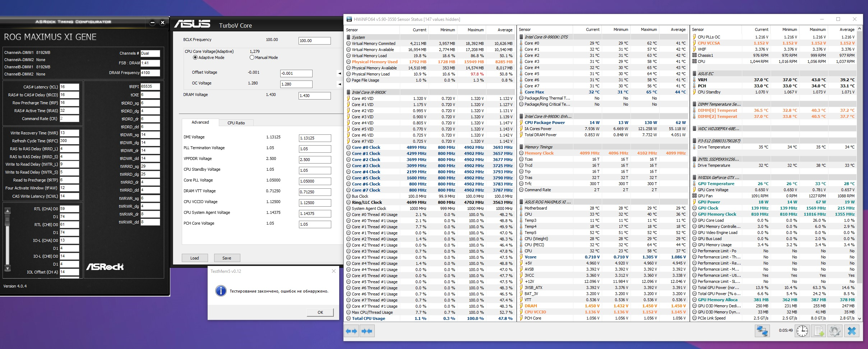
Task: Click lightning icon beside GPU Power row
Action: click(694, 202)
